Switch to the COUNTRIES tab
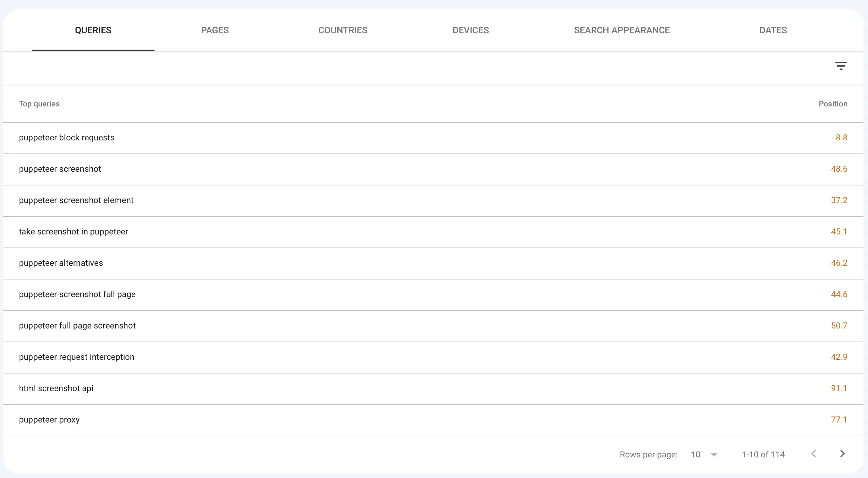The height and width of the screenshot is (478, 868). point(342,31)
